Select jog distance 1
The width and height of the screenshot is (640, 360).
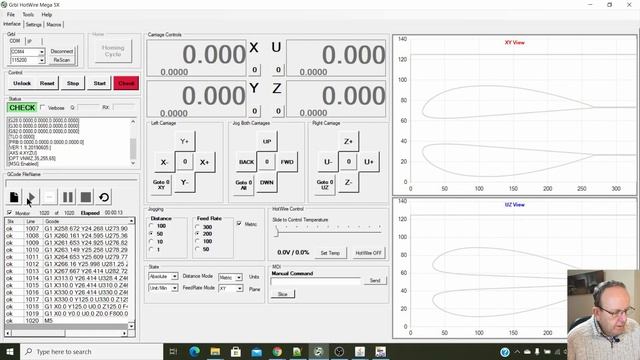coord(151,249)
